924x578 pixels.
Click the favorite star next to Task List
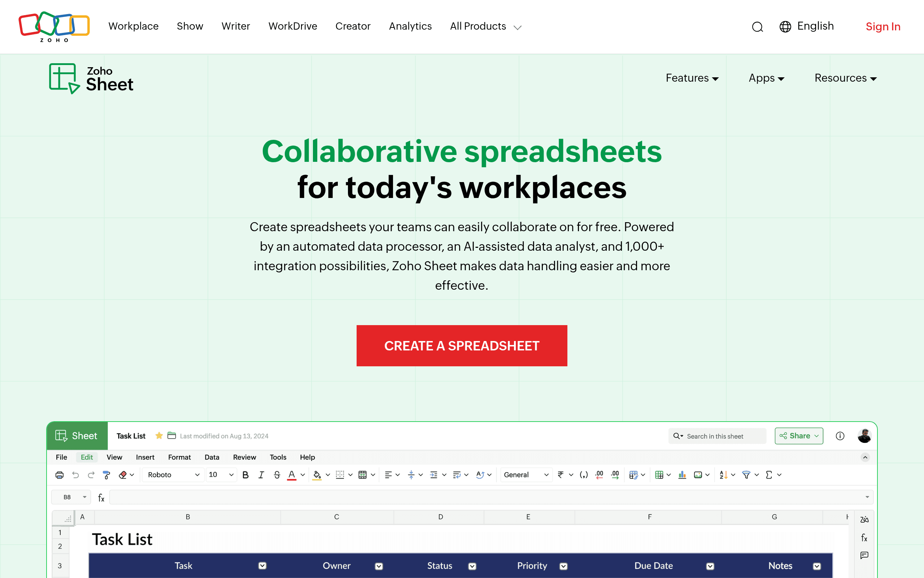159,435
